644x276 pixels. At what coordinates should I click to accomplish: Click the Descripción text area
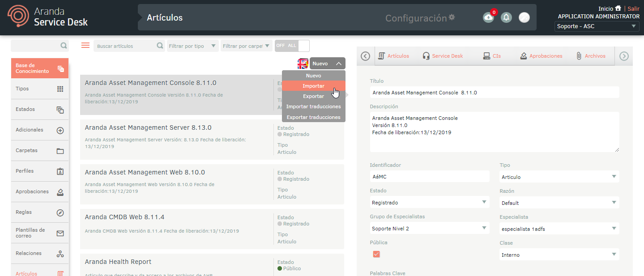pos(495,132)
